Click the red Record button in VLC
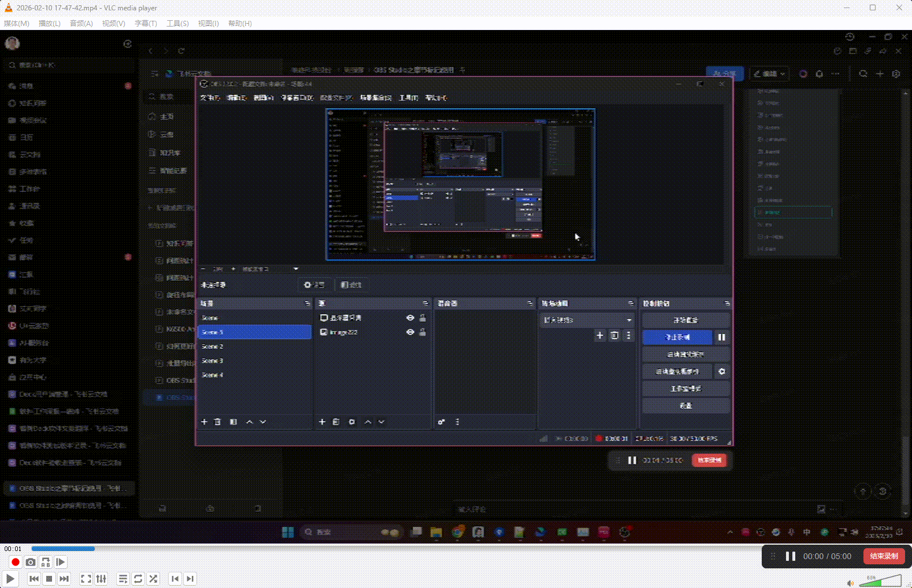Image resolution: width=912 pixels, height=588 pixels. point(16,562)
